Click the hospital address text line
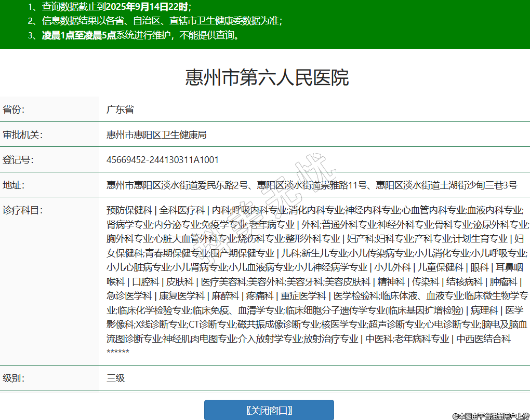 point(312,185)
